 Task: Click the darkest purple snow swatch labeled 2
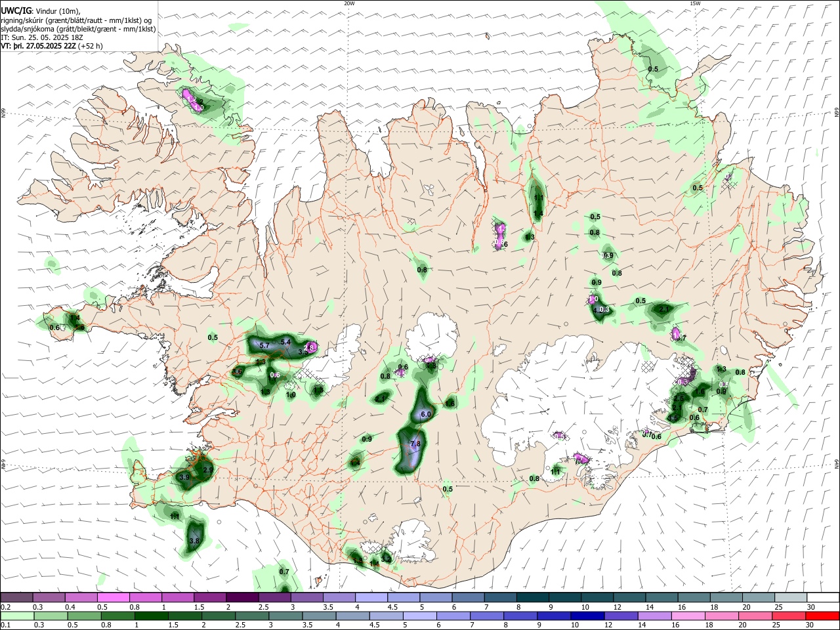click(243, 597)
